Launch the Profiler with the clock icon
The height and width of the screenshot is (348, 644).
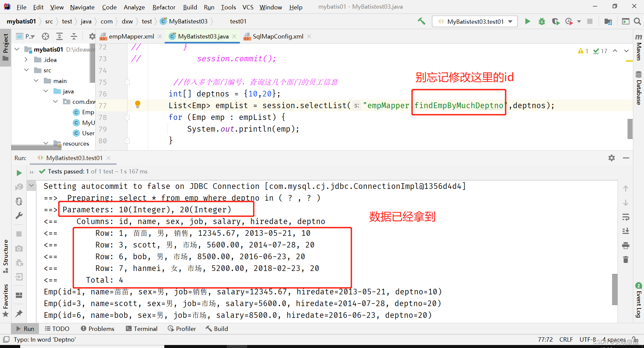pos(569,21)
